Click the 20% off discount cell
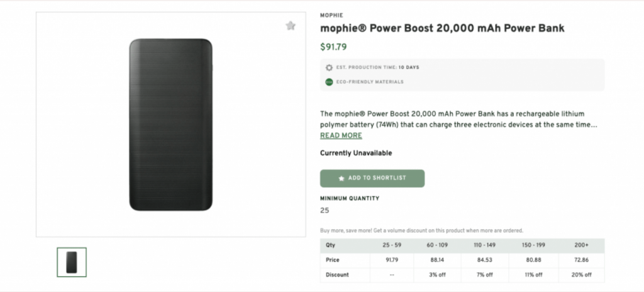Image resolution: width=644 pixels, height=292 pixels. 582,274
